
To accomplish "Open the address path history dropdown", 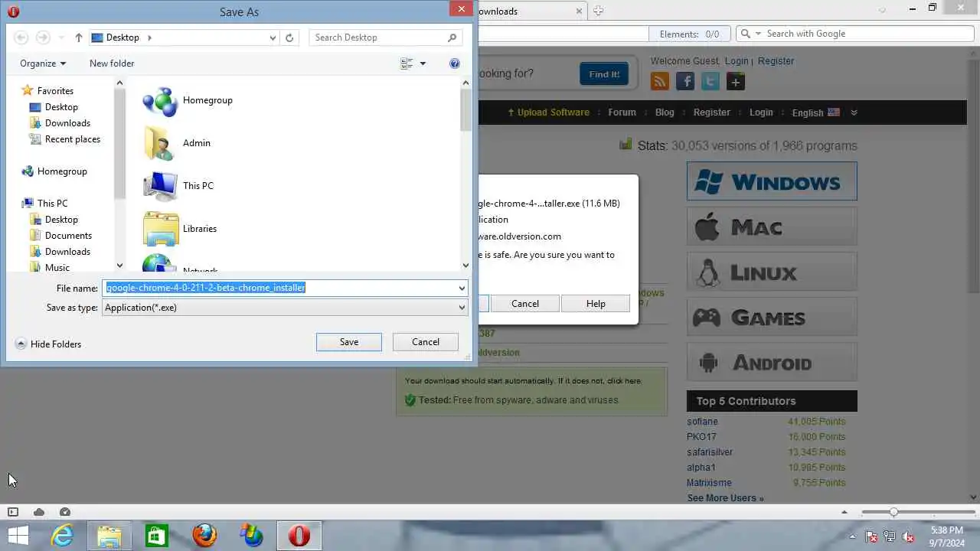I will click(273, 37).
